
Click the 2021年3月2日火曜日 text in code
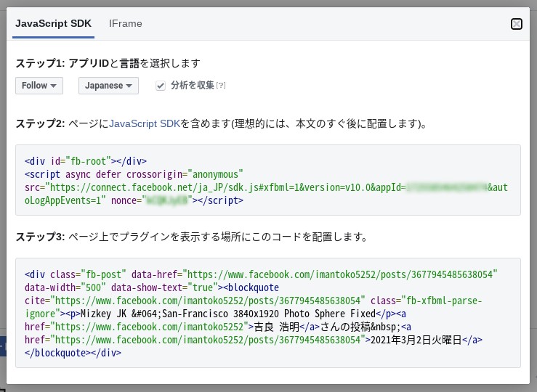tap(416, 340)
